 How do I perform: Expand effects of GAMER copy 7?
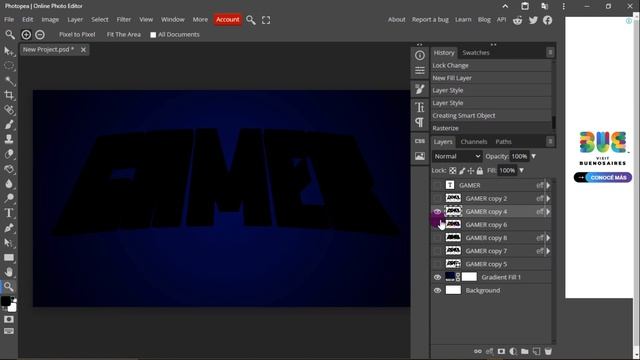[548, 251]
